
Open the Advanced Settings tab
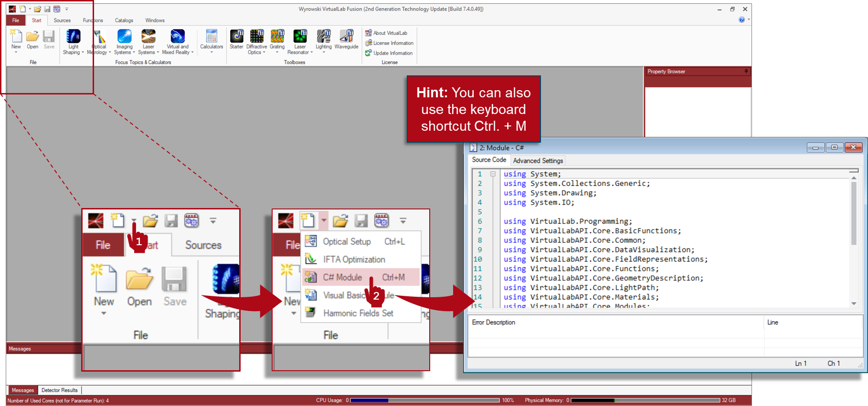coord(538,161)
